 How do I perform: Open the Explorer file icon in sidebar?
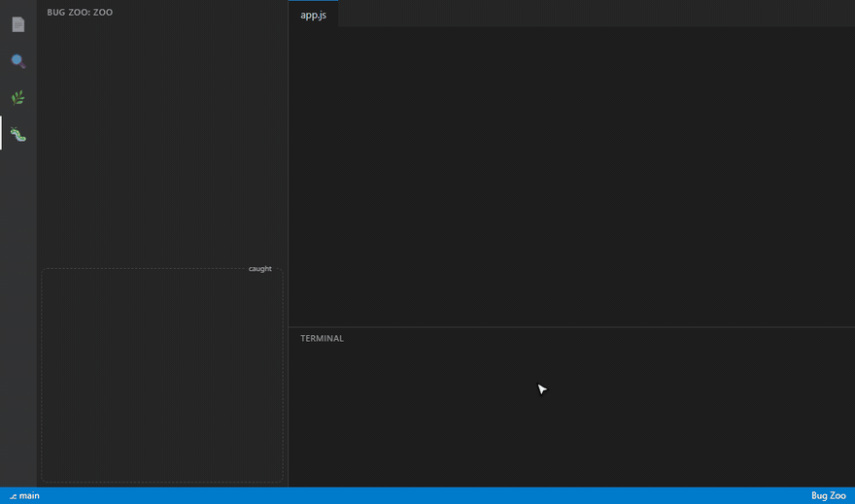point(18,24)
